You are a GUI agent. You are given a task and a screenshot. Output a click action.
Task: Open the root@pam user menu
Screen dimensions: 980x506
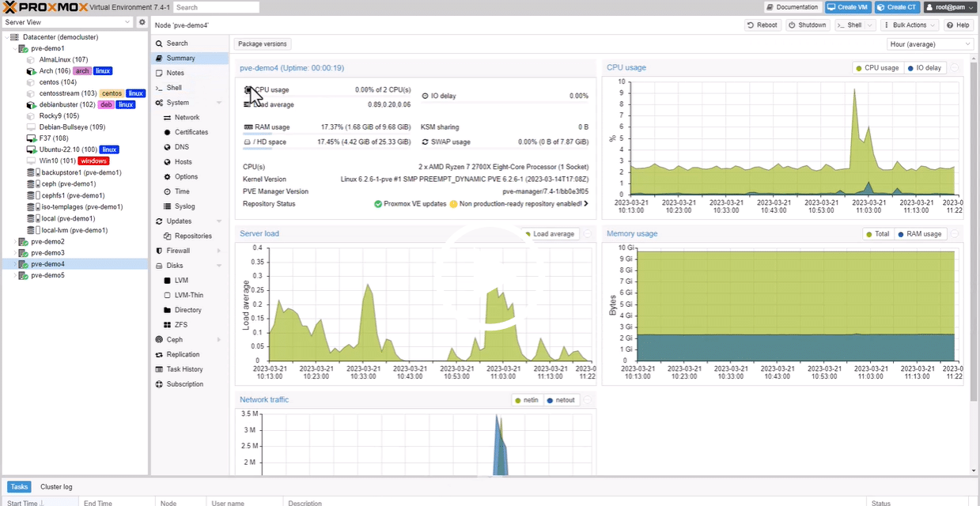coord(949,7)
